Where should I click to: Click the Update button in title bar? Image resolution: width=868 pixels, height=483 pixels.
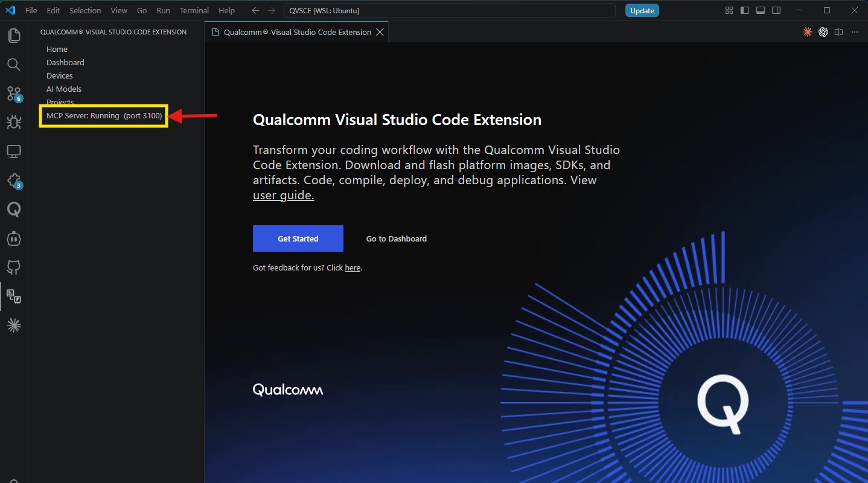point(642,10)
